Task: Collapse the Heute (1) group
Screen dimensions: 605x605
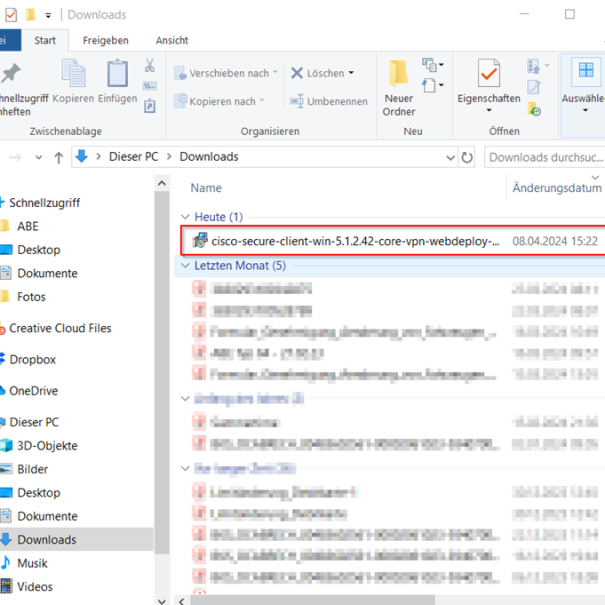Action: pos(184,217)
